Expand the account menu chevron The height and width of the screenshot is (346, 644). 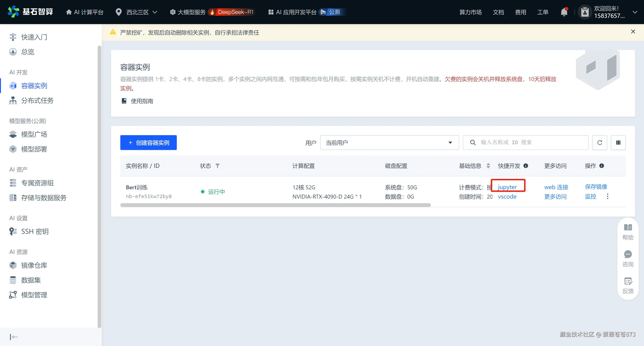635,12
